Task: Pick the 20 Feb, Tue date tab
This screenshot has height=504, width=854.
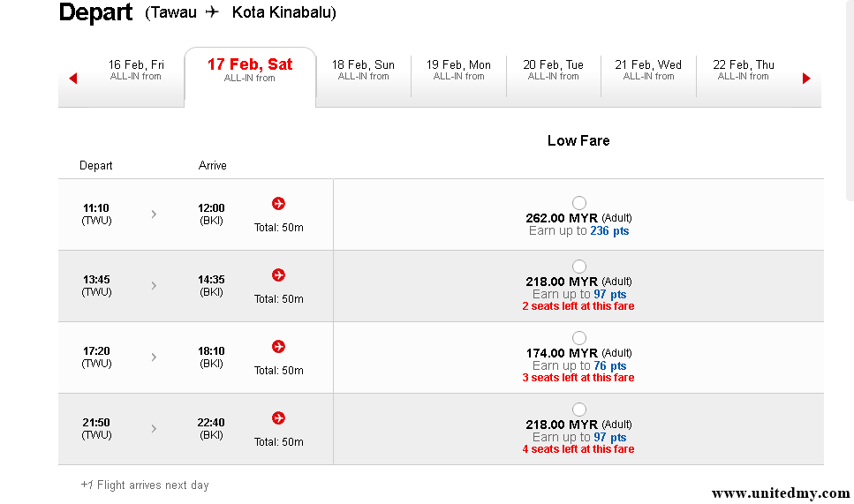Action: [x=553, y=70]
